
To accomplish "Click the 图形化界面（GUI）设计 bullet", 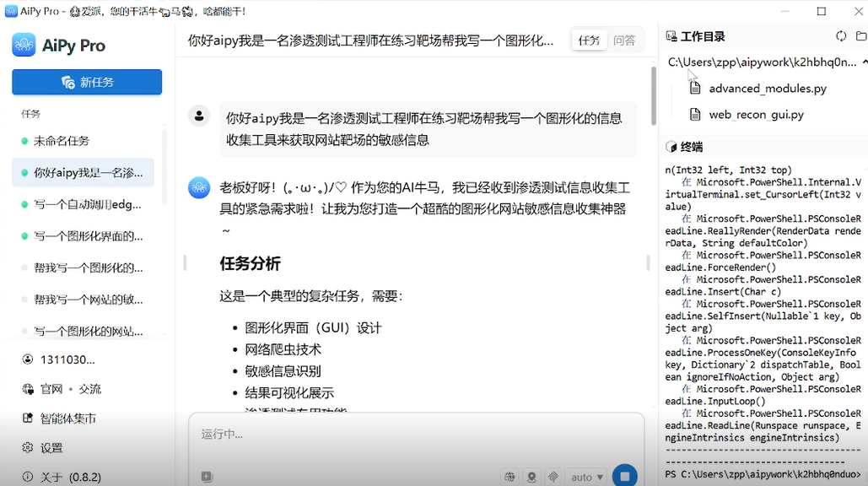I will (x=313, y=328).
